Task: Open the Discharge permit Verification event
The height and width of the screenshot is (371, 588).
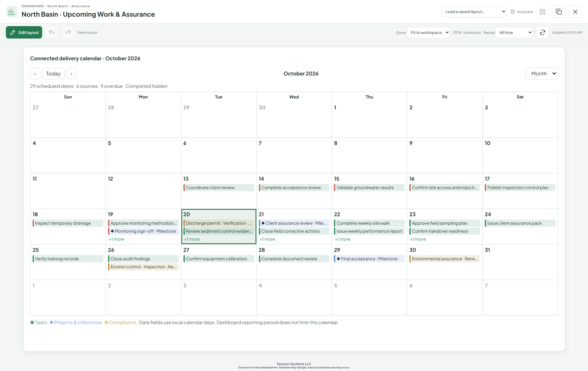Action: (x=219, y=223)
